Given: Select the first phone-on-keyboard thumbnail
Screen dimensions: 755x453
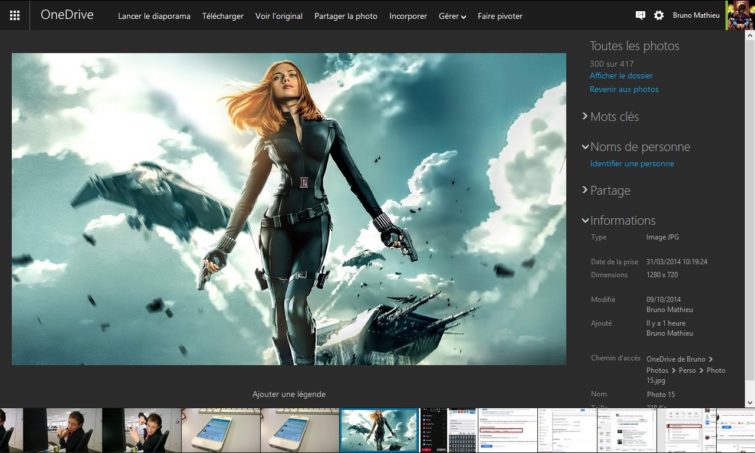Looking at the screenshot, I should [x=221, y=430].
